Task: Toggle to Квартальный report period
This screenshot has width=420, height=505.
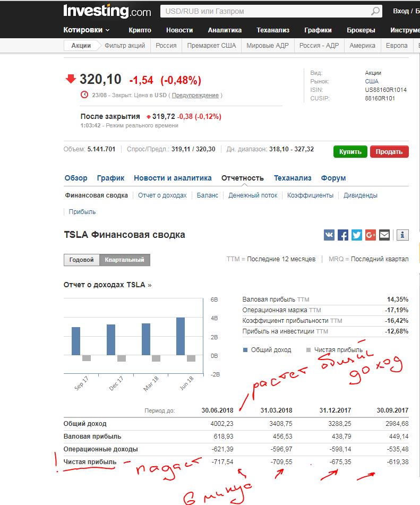Action: [125, 260]
